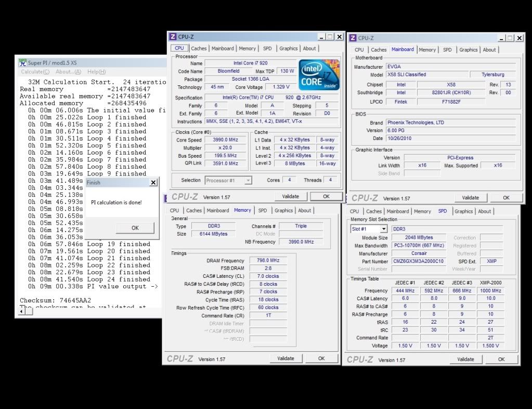Click the Manufacturer Corsair field
The image size is (532, 409).
click(419, 253)
